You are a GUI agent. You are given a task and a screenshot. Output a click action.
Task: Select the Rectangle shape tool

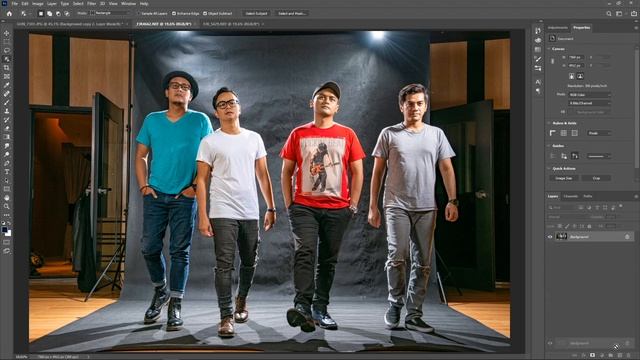tap(7, 189)
